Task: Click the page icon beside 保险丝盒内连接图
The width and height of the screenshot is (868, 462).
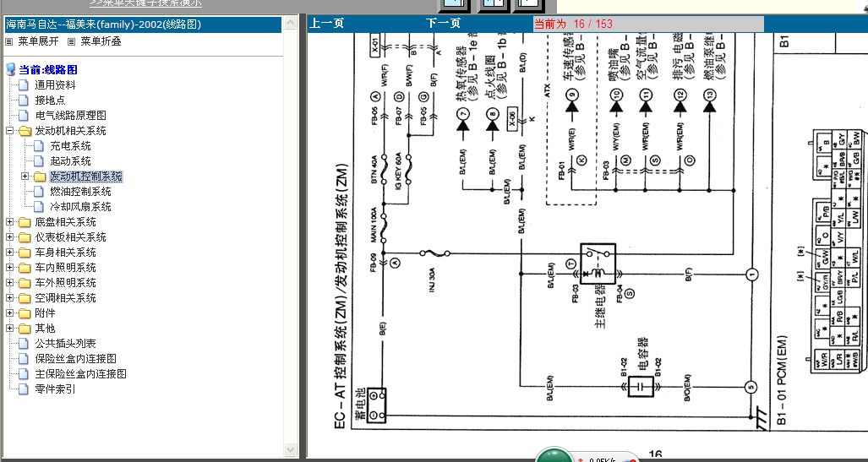Action: tap(24, 358)
